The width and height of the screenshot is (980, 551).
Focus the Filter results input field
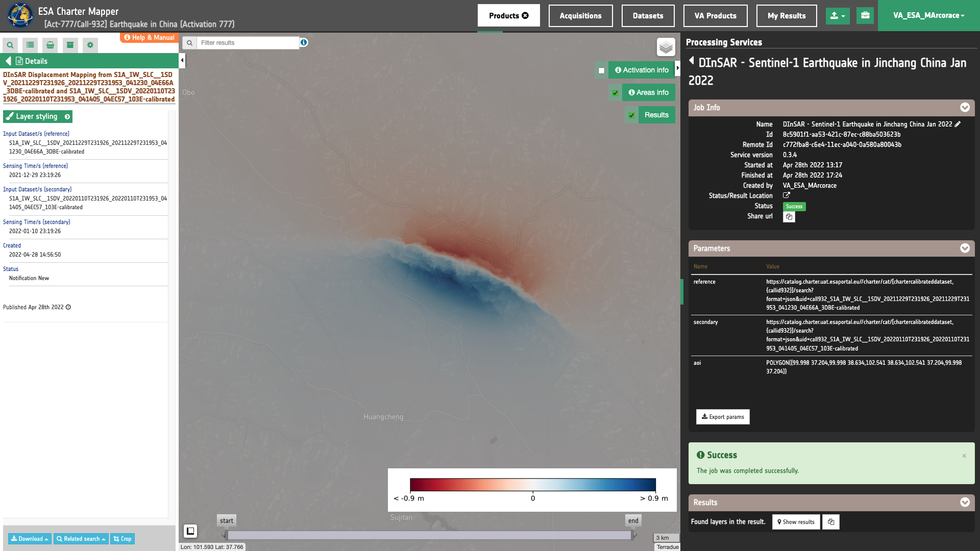[248, 43]
